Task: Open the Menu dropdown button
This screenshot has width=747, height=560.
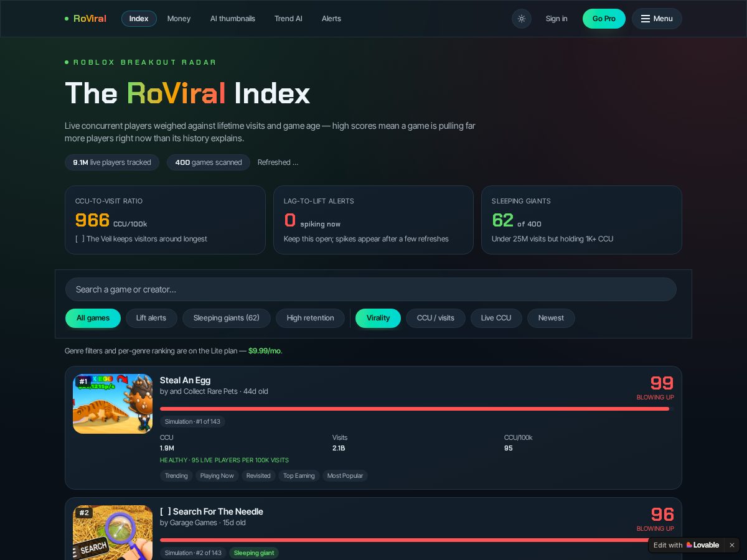Action: coord(657,19)
